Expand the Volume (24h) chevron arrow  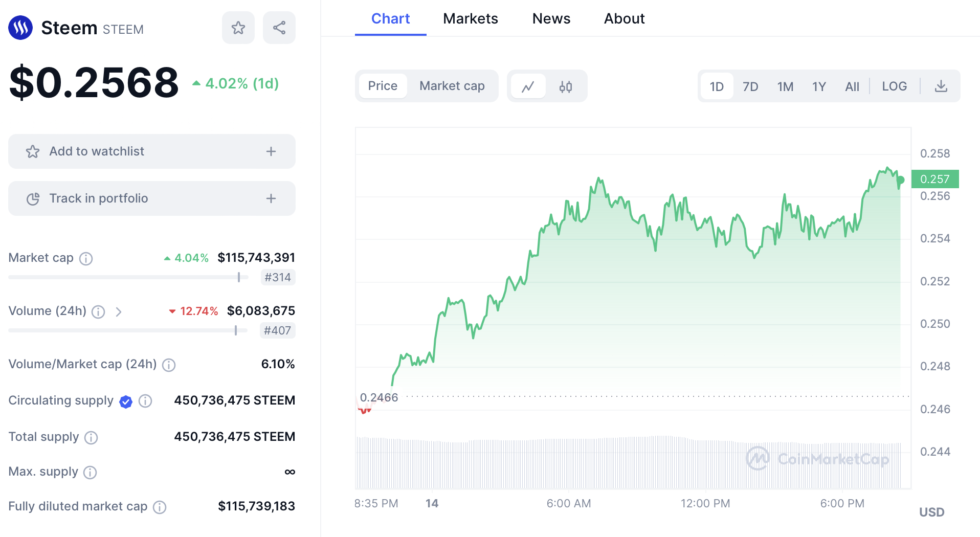click(119, 311)
